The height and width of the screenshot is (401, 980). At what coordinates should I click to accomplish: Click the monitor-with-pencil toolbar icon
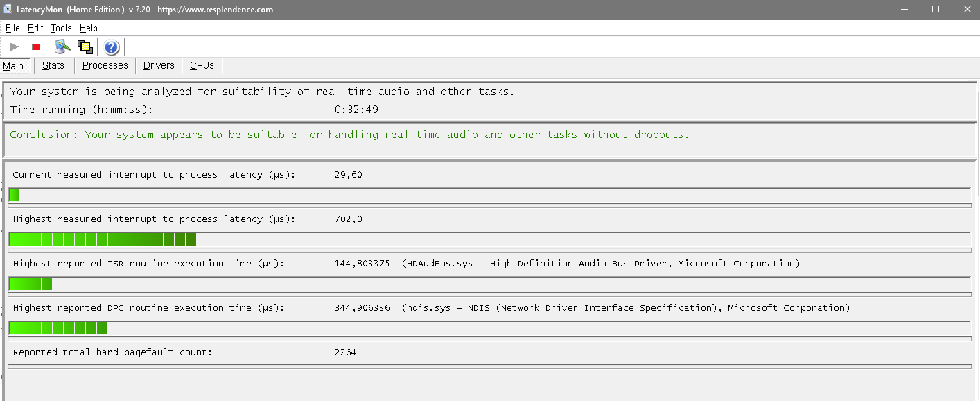[63, 47]
